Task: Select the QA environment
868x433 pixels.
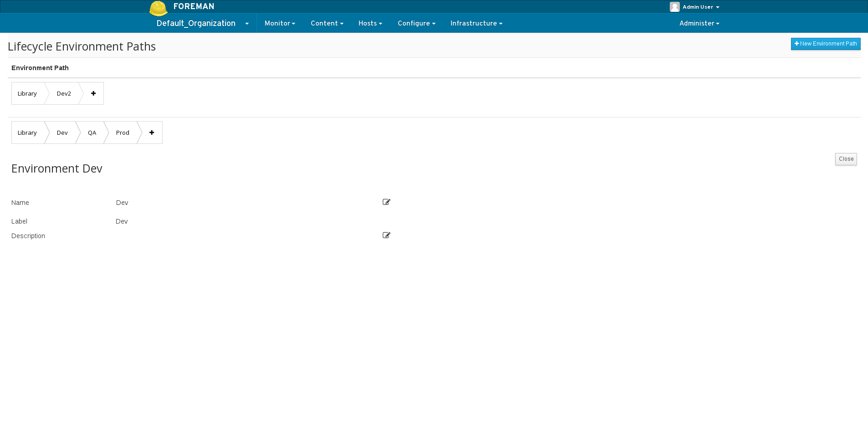Action: click(x=92, y=132)
